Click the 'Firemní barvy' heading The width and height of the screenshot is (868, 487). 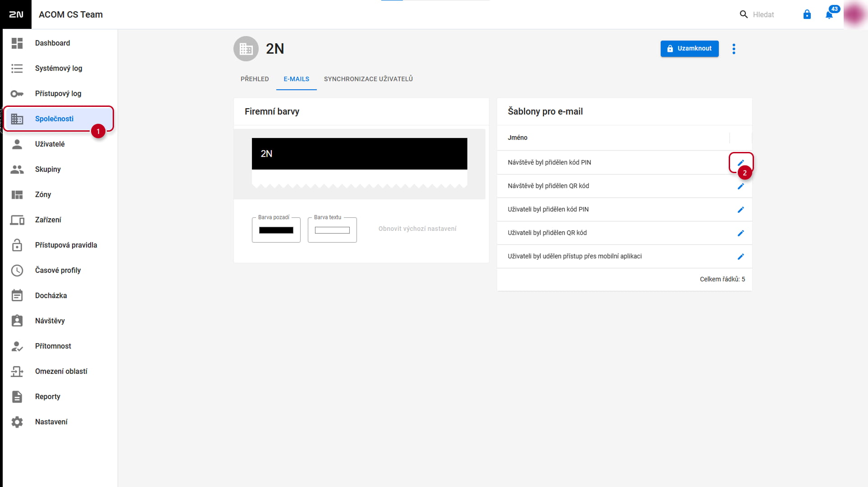pyautogui.click(x=272, y=111)
